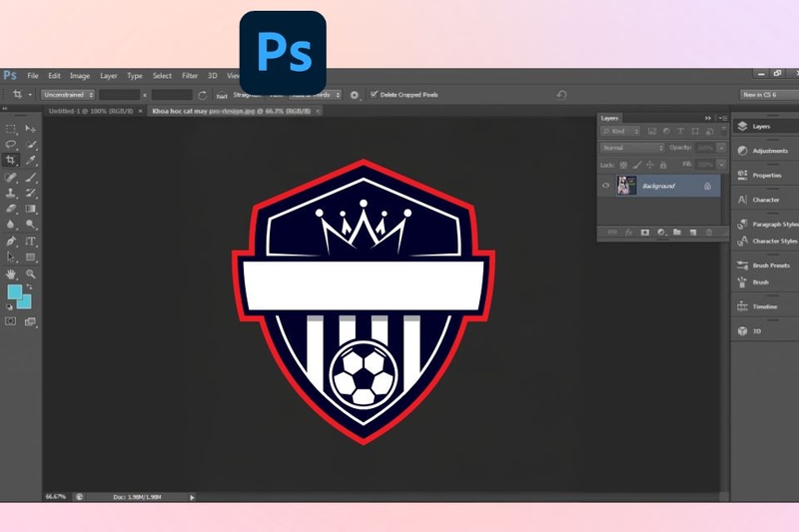The width and height of the screenshot is (799, 532).
Task: Select the Brush tool in toolbox
Action: pos(31,177)
